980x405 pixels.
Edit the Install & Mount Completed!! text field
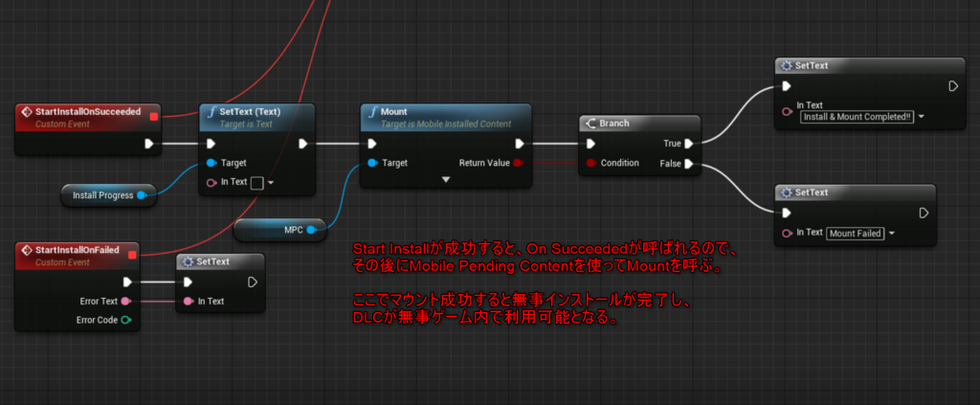(x=857, y=117)
